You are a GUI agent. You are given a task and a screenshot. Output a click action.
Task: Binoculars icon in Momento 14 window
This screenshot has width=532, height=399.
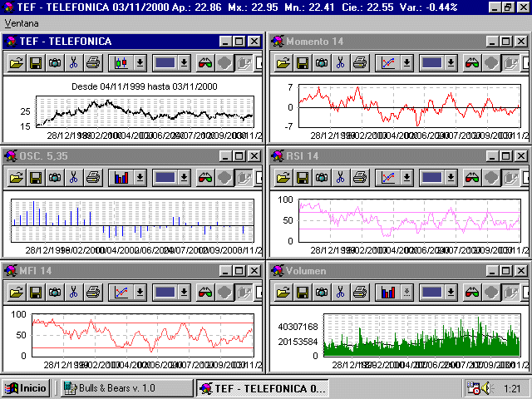(x=472, y=63)
